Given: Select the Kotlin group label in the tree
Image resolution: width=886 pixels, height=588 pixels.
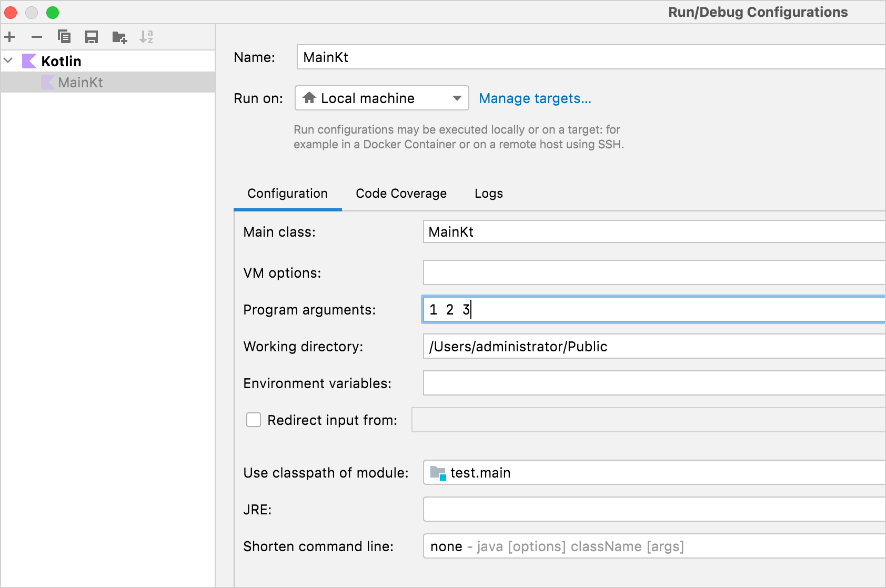Looking at the screenshot, I should [x=61, y=61].
